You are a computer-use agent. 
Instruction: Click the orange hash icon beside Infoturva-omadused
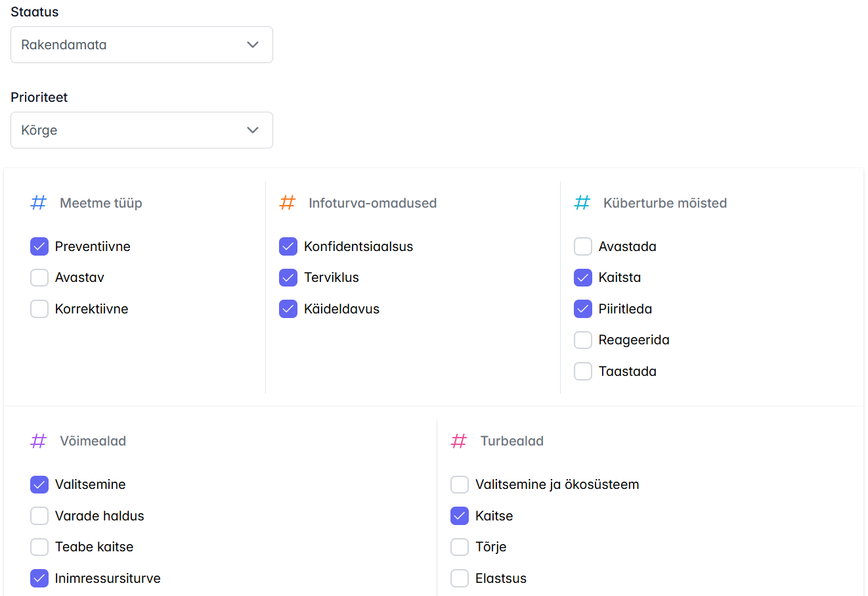click(288, 203)
